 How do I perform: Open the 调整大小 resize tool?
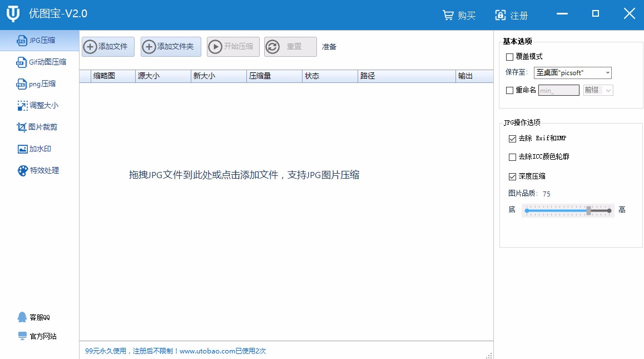click(40, 105)
